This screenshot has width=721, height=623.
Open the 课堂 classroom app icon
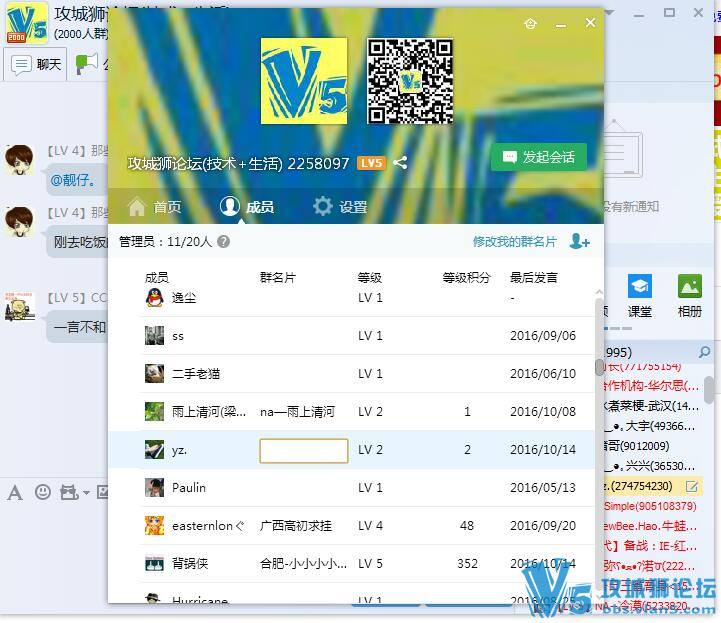(x=640, y=294)
